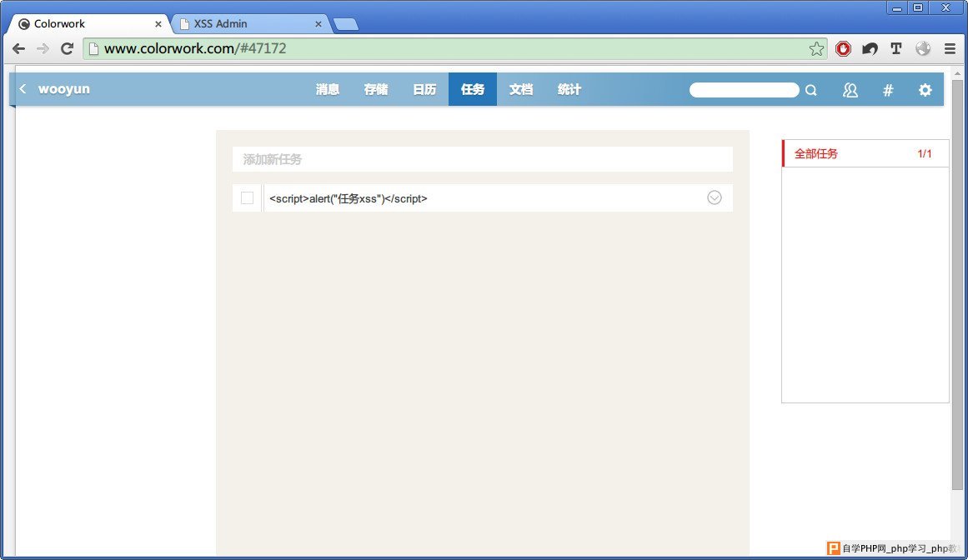This screenshot has width=968, height=560.
Task: Click the address bar URL
Action: pos(195,48)
